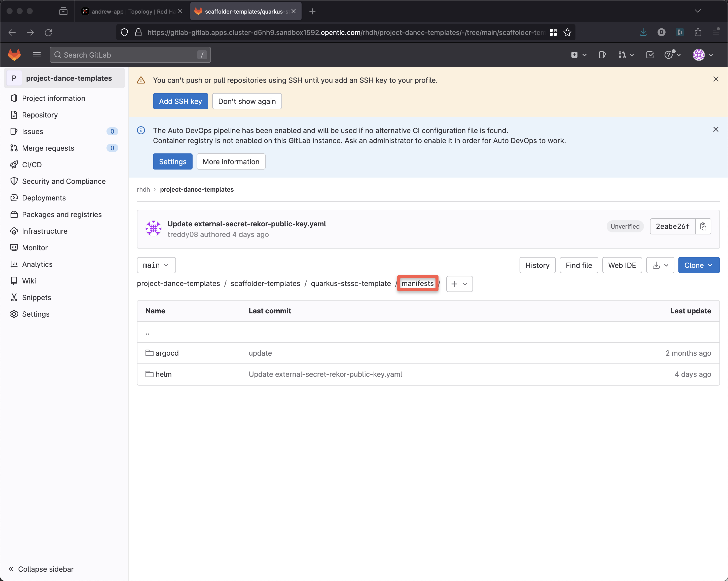Screen dimensions: 728x581
Task: Open the Clone dropdown
Action: [x=699, y=265]
